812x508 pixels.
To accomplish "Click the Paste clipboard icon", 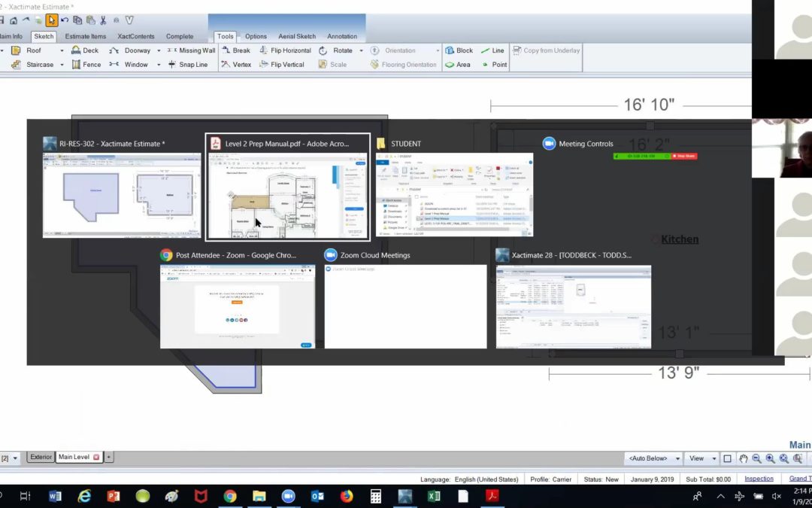I will tap(91, 20).
